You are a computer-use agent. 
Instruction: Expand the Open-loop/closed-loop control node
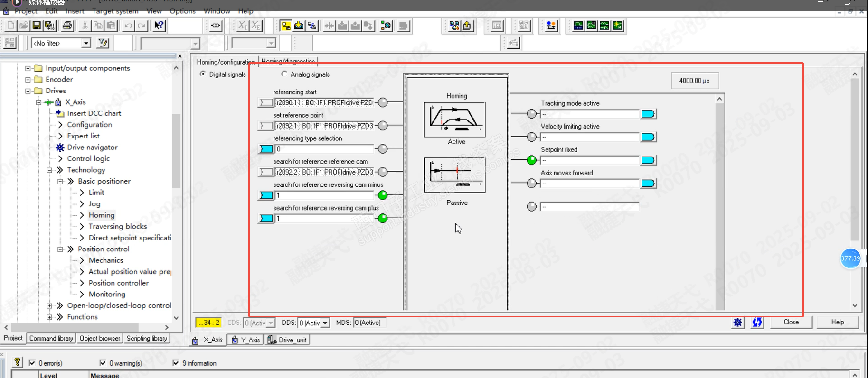click(x=49, y=306)
